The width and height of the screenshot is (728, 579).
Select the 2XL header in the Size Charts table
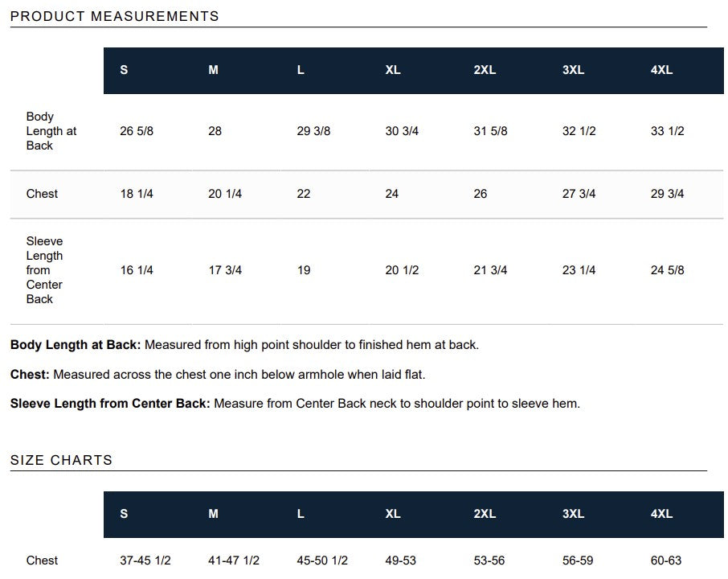tap(485, 514)
